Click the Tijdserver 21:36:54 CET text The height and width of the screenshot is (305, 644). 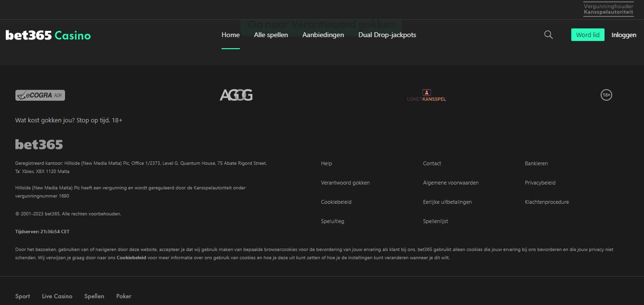click(42, 232)
